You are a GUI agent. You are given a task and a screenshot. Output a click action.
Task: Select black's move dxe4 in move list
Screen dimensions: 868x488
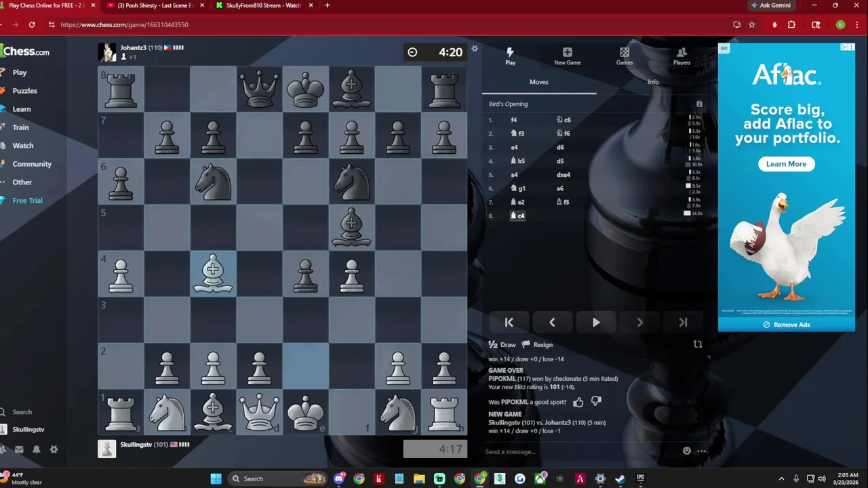(564, 175)
